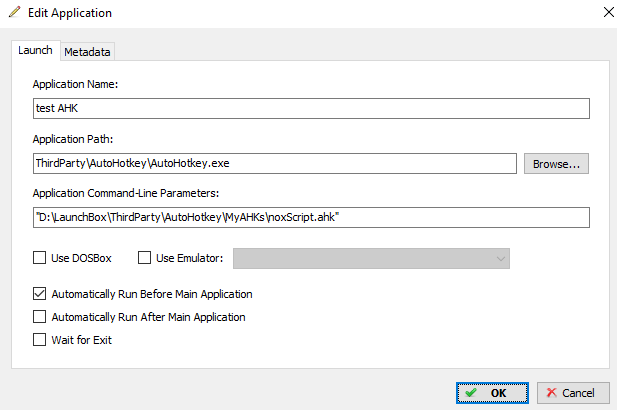Click the Command-Line Parameters input field
Image resolution: width=617 pixels, height=410 pixels.
tap(311, 217)
